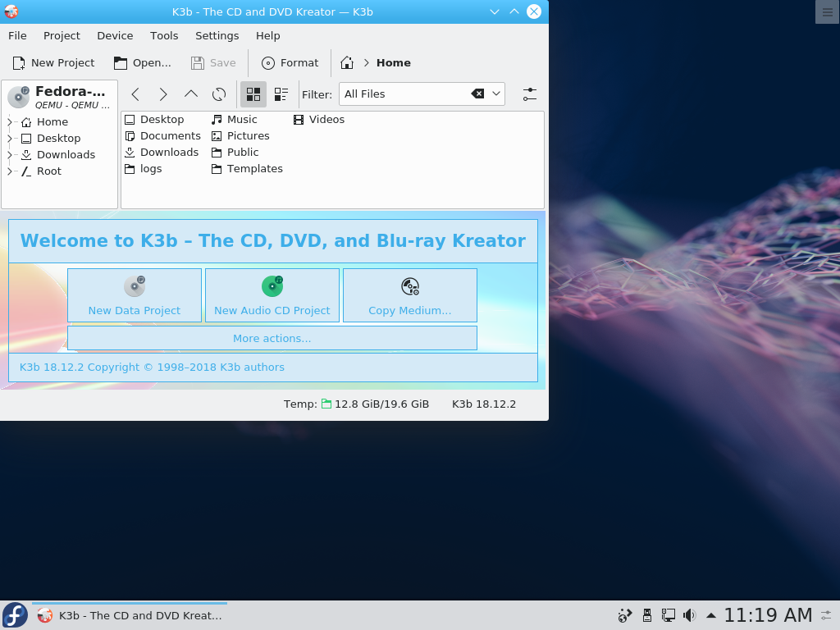Select the Documents folder in file list
The width and height of the screenshot is (840, 630).
[163, 136]
